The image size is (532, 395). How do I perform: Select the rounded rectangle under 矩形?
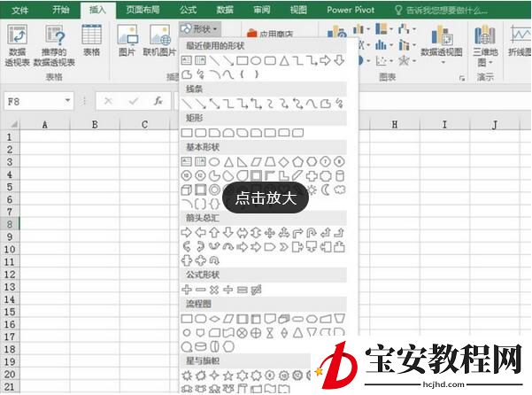(x=200, y=133)
